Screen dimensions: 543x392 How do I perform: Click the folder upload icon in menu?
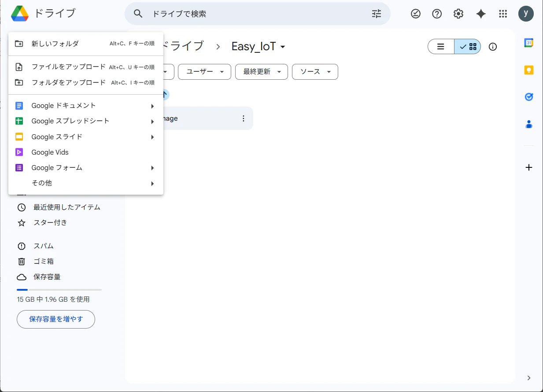(x=19, y=82)
